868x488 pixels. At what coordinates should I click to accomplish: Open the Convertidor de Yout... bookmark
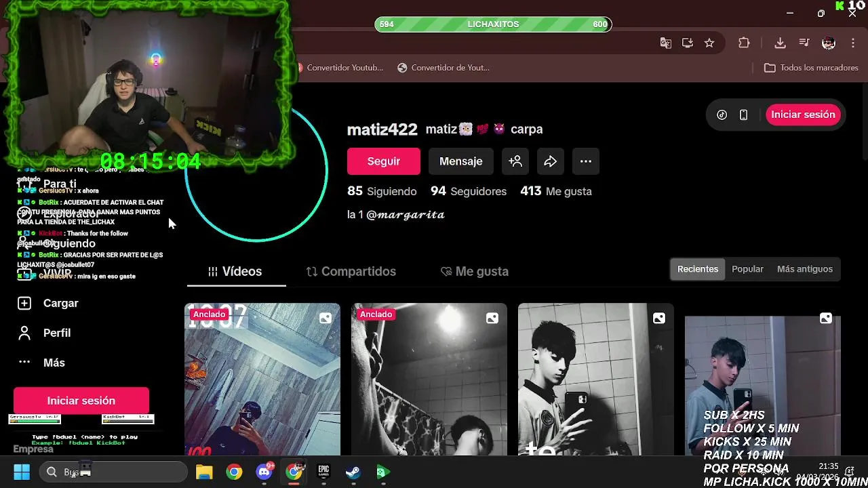click(443, 68)
